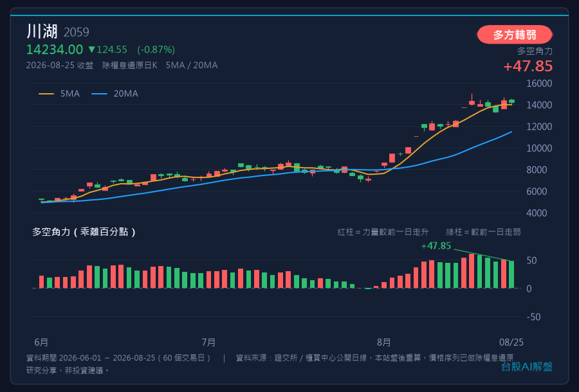Select the 5MA legend entry
Screen dimensions: 579x392
[59, 94]
